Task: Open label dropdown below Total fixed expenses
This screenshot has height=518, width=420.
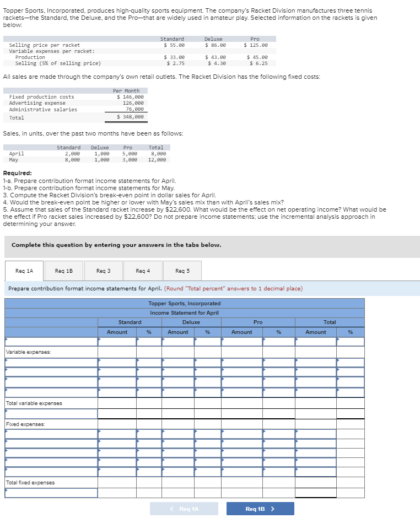Action: tap(51, 493)
